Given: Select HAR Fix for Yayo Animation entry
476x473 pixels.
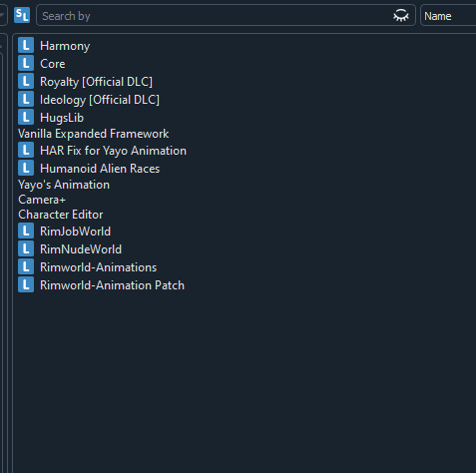Looking at the screenshot, I should [x=113, y=151].
